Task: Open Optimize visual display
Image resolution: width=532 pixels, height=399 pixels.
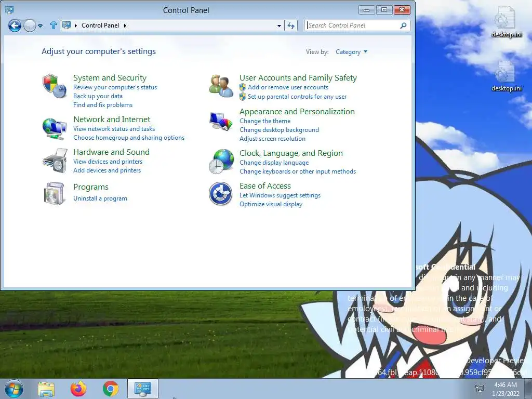Action: [271, 204]
